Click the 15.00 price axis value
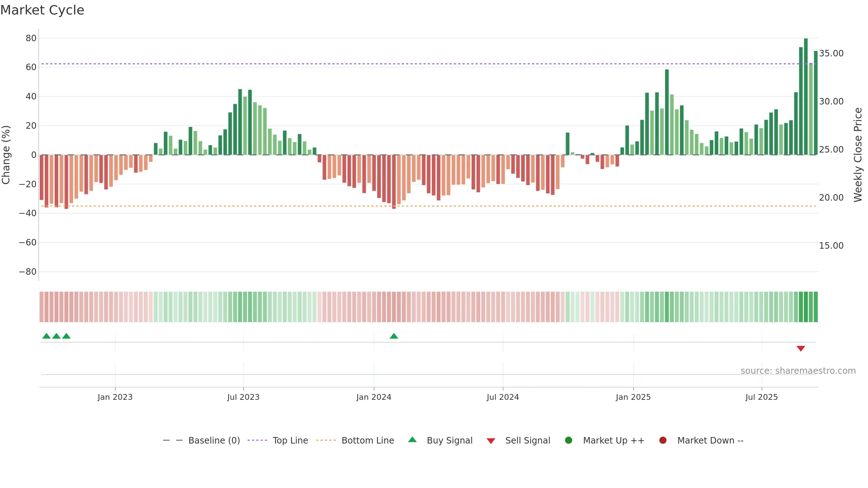This screenshot has width=868, height=488. [831, 246]
